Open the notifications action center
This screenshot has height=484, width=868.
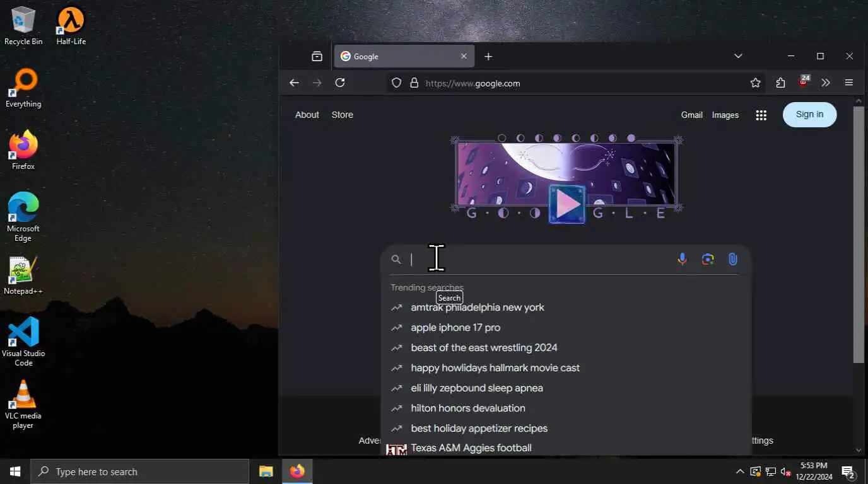pos(848,471)
